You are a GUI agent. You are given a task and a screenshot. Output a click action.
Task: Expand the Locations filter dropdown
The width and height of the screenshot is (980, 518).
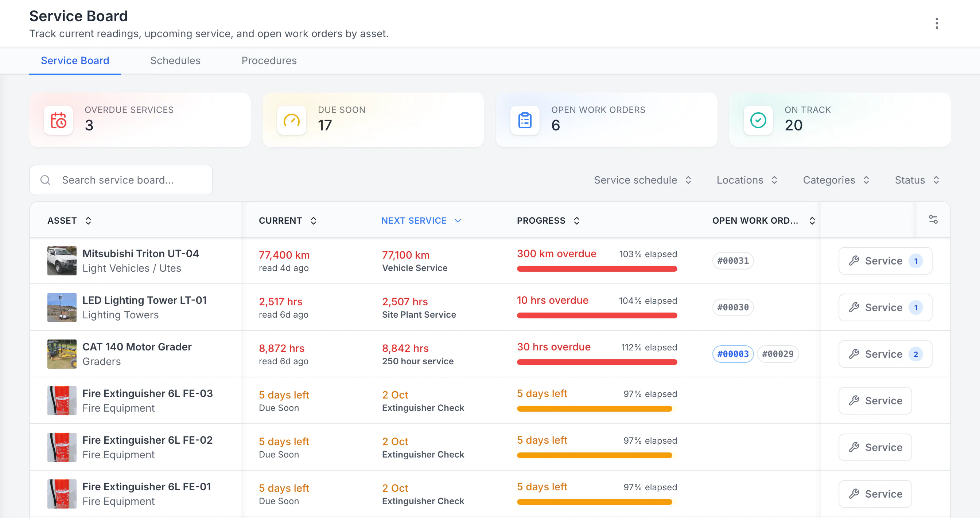[747, 180]
